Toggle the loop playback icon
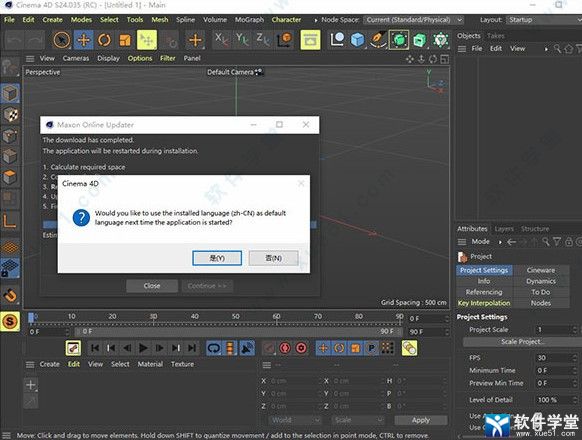The width and height of the screenshot is (582, 440). [214, 348]
